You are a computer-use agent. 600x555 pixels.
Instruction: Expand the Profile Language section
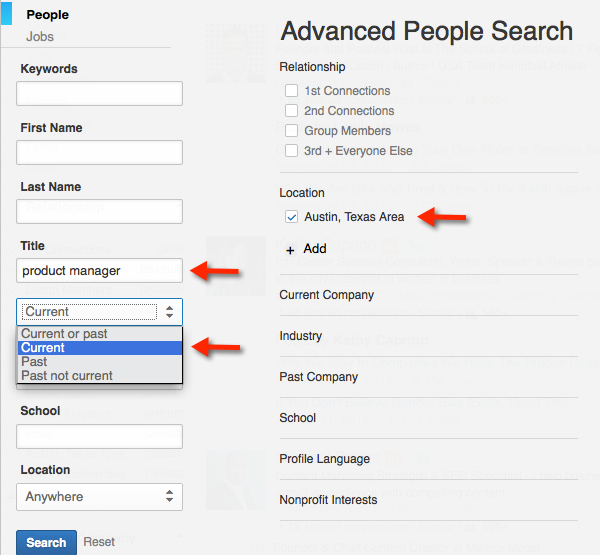click(x=324, y=459)
